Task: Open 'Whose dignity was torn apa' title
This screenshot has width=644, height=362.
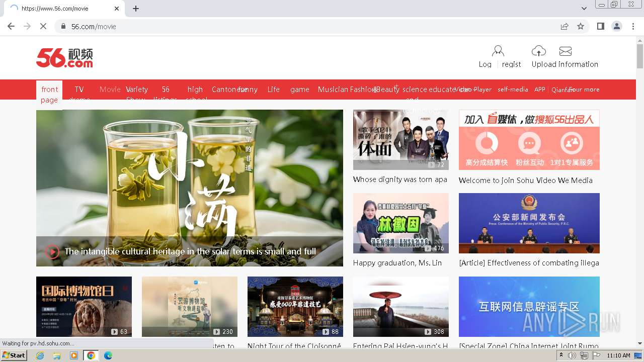Action: [400, 179]
